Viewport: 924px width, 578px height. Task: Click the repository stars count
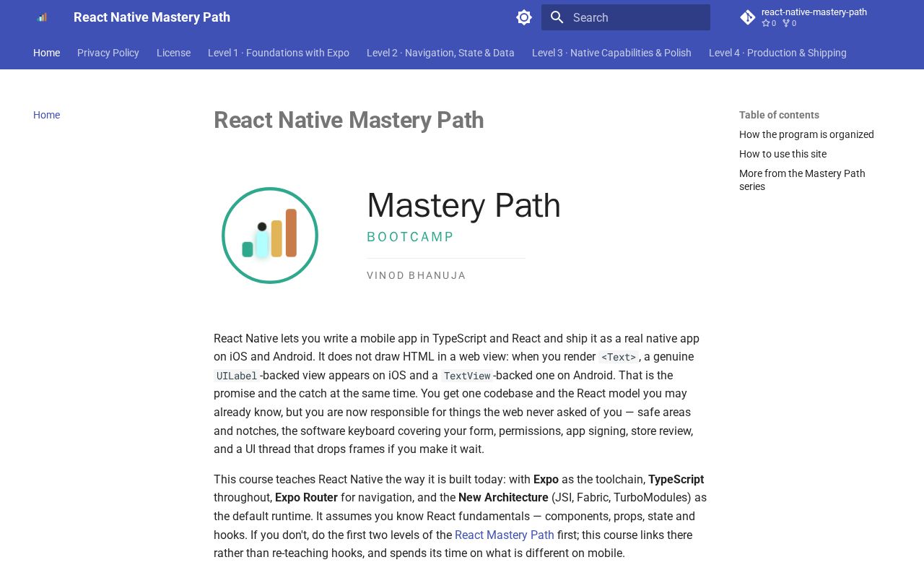coord(770,23)
